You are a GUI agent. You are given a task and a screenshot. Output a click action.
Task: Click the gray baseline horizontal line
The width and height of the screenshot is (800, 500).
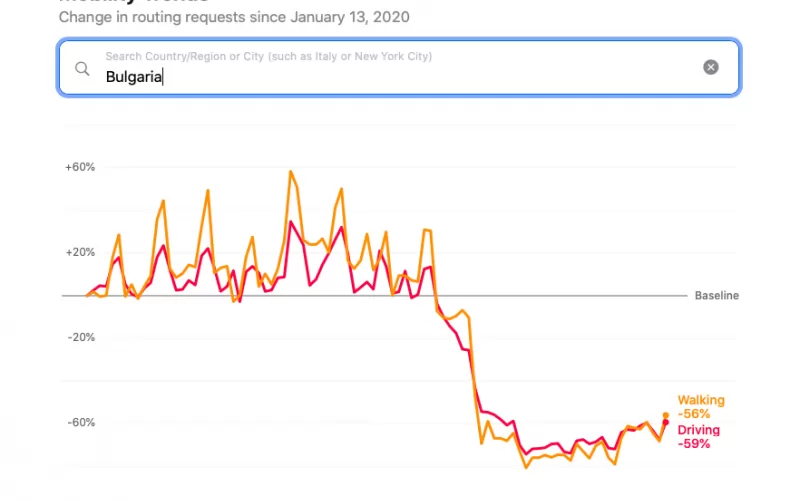click(x=374, y=295)
